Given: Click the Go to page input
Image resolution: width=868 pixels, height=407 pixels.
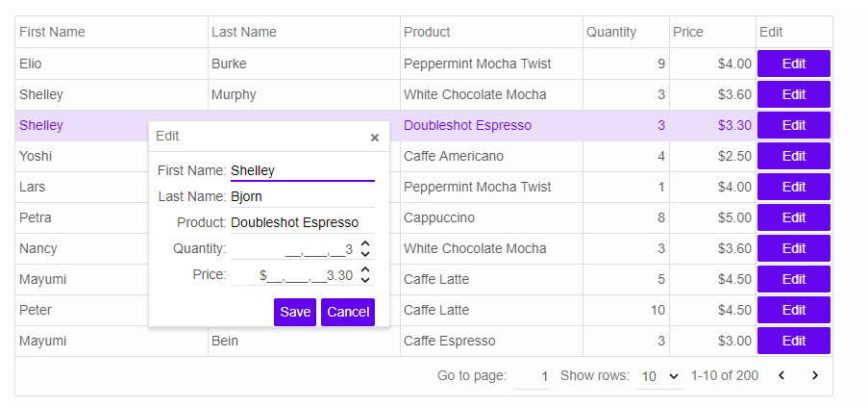Looking at the screenshot, I should [x=532, y=376].
